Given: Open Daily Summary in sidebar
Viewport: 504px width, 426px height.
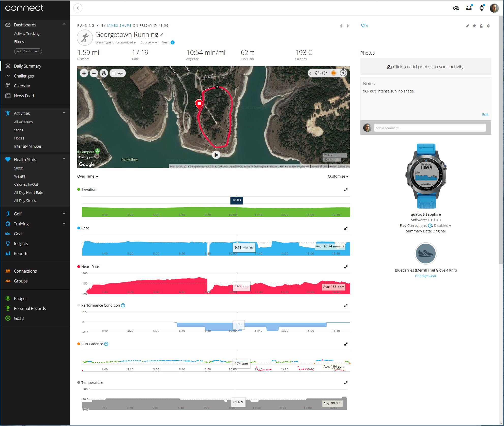Looking at the screenshot, I should point(27,66).
